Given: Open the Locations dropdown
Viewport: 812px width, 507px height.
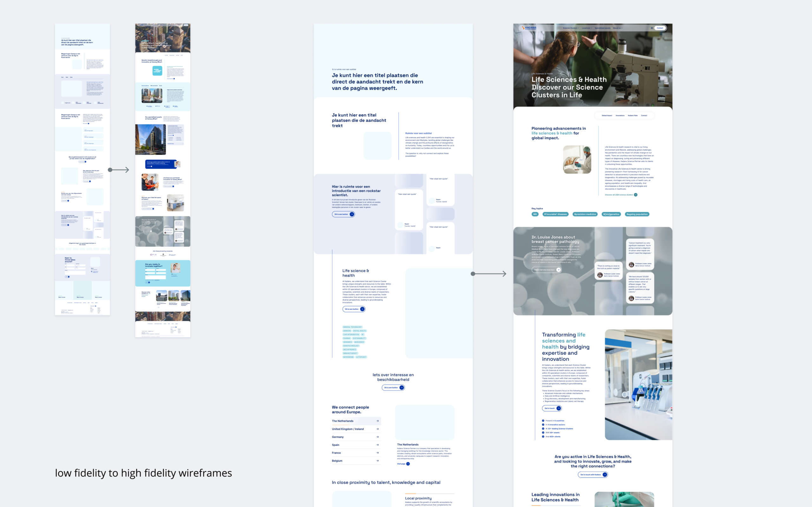Looking at the screenshot, I should click(x=587, y=28).
